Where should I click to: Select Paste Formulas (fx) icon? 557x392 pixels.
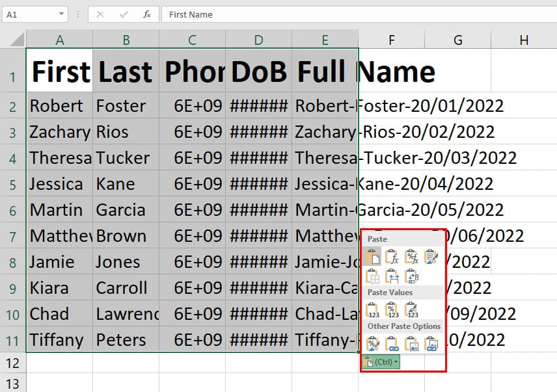pyautogui.click(x=392, y=256)
